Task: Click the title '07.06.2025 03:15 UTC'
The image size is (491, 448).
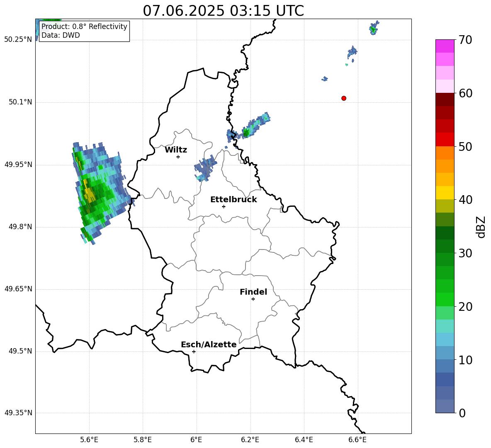Action: click(223, 11)
